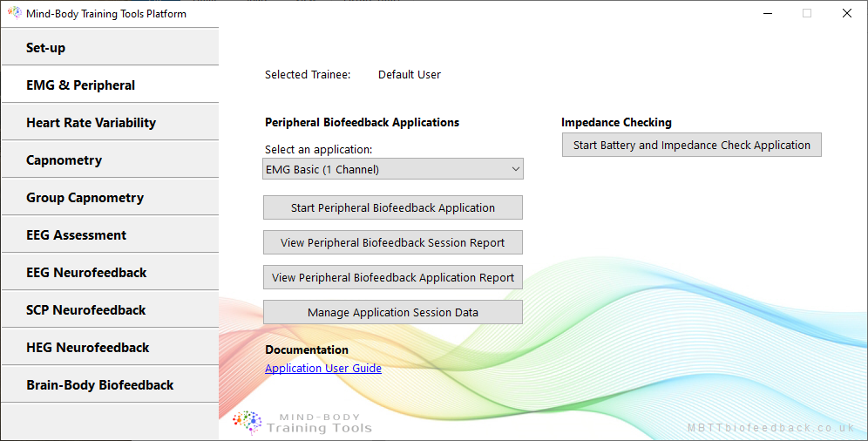
Task: Start Peripheral Biofeedback Application
Action: (x=392, y=207)
